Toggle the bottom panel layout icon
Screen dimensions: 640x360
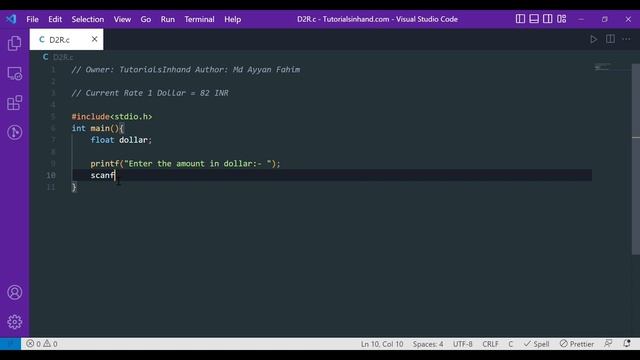pos(534,19)
